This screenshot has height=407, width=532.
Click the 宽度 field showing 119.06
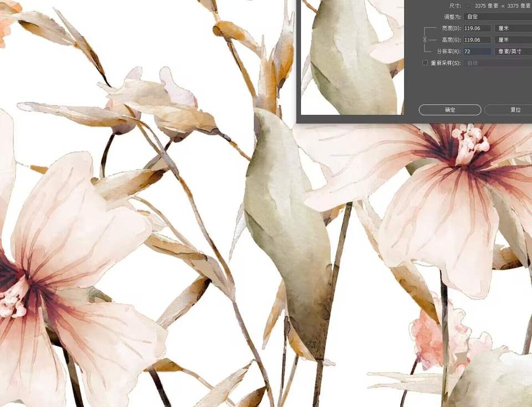477,28
